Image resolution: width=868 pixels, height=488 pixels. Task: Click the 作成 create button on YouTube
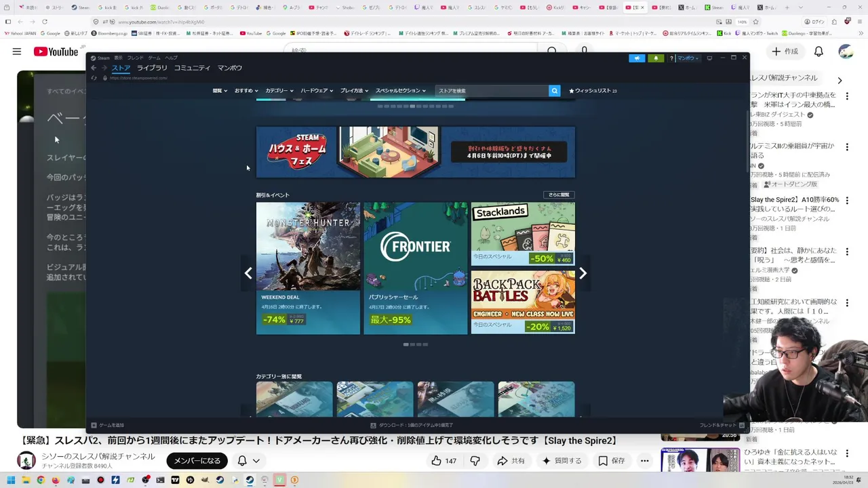[x=785, y=52]
